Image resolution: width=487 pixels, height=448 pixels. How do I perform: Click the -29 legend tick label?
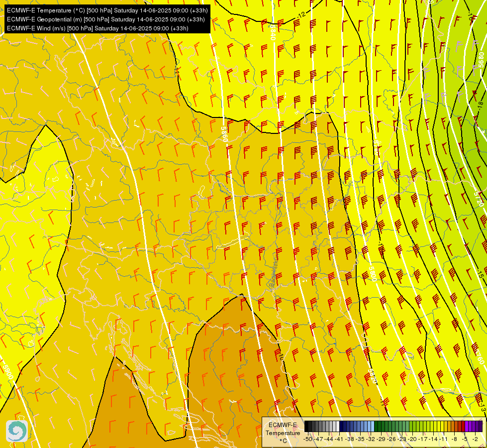tap(381, 440)
